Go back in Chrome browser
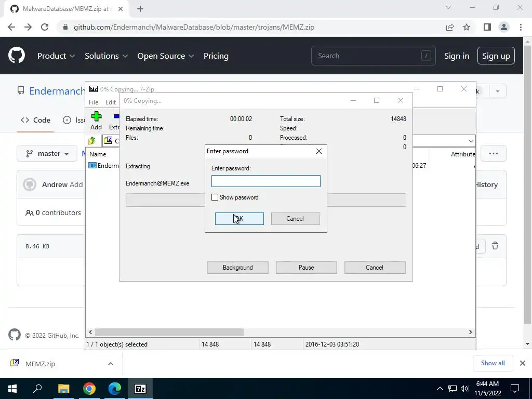The height and width of the screenshot is (399, 532). point(11,27)
